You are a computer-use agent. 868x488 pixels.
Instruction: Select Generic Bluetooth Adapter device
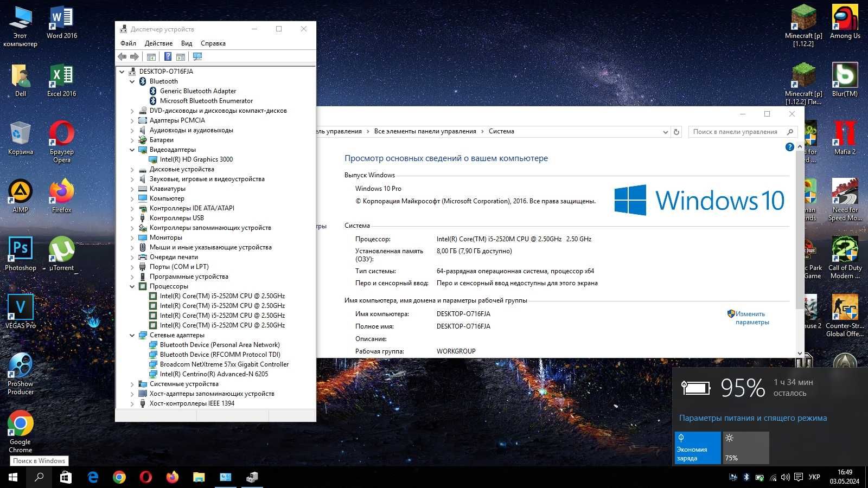click(x=198, y=91)
